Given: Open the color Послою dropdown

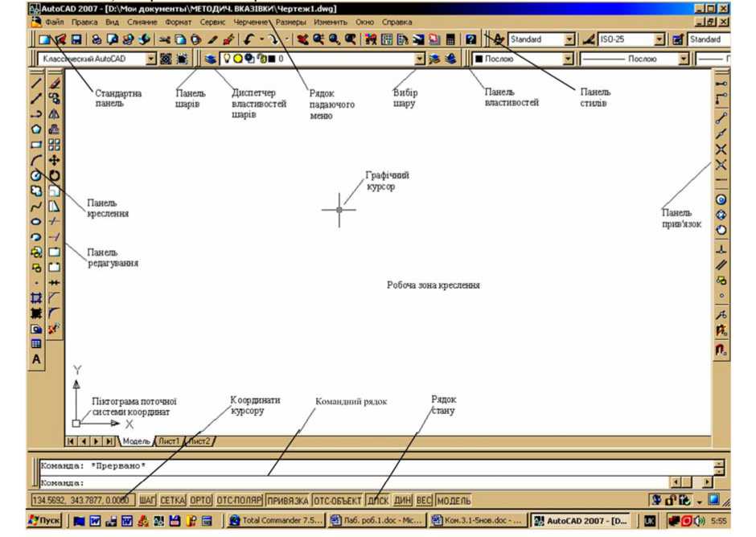Looking at the screenshot, I should click(x=569, y=59).
